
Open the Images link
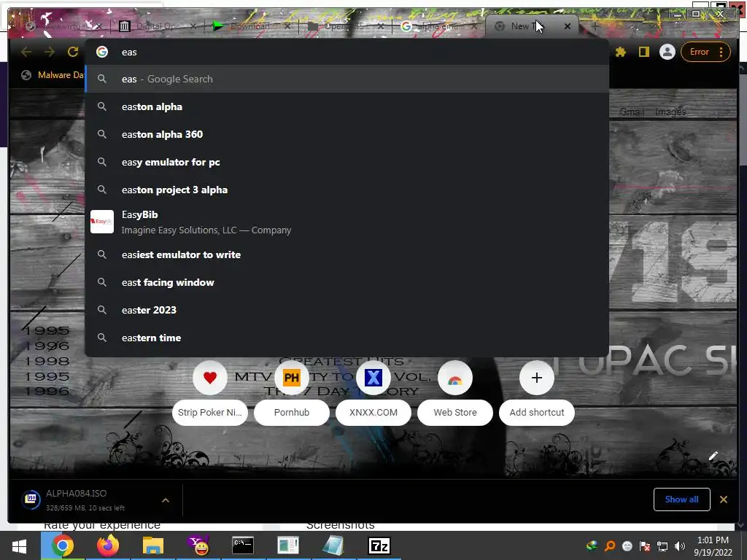pos(671,112)
